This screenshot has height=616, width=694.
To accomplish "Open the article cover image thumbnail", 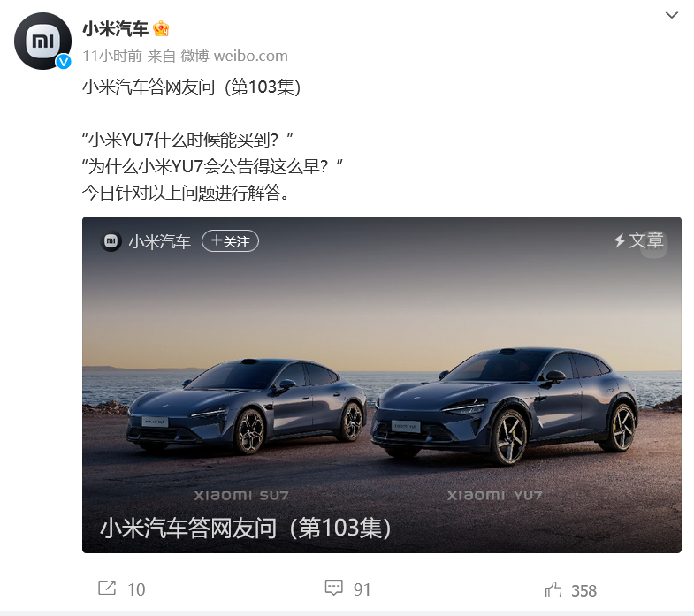I will pyautogui.click(x=382, y=384).
